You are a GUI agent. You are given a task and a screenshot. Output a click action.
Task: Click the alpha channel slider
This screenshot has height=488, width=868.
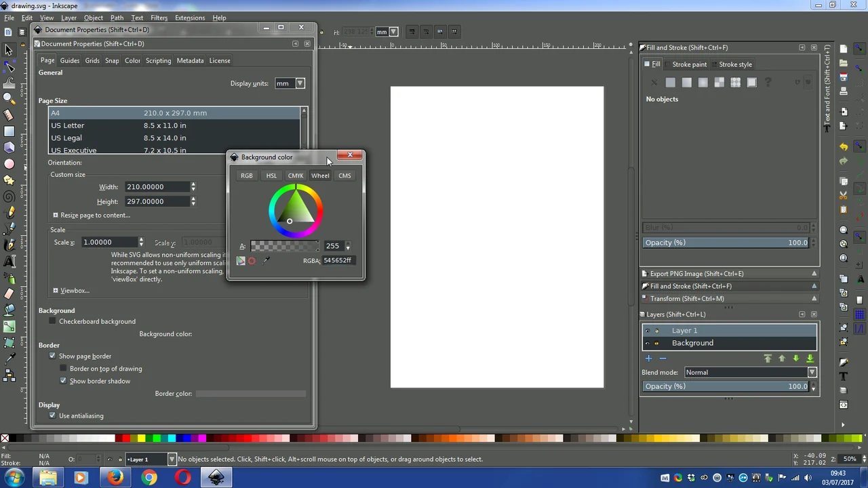pos(284,246)
